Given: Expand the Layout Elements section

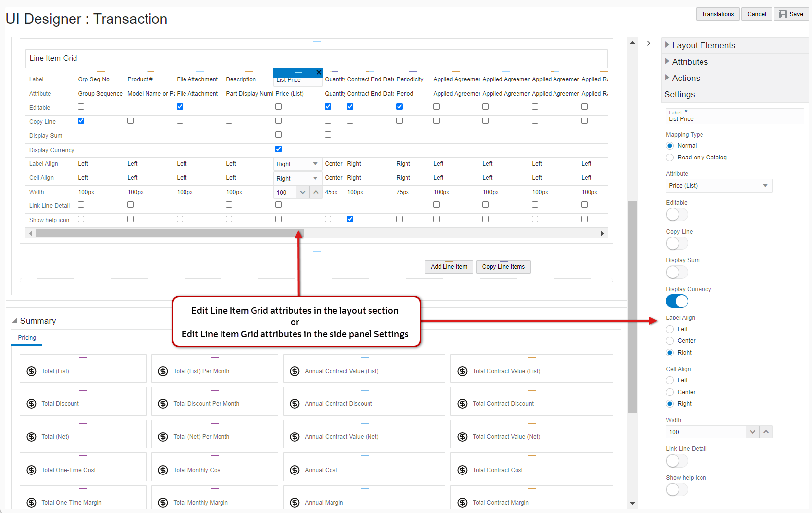Looking at the screenshot, I should (x=703, y=45).
